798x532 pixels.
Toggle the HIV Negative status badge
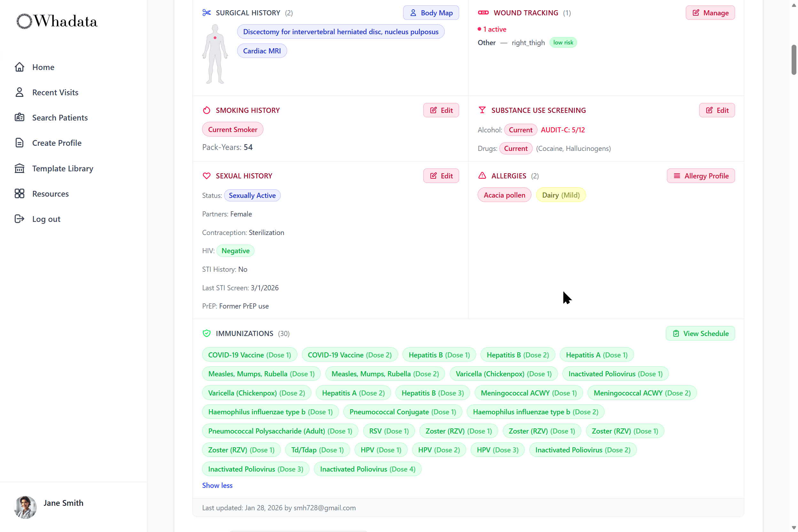point(235,250)
